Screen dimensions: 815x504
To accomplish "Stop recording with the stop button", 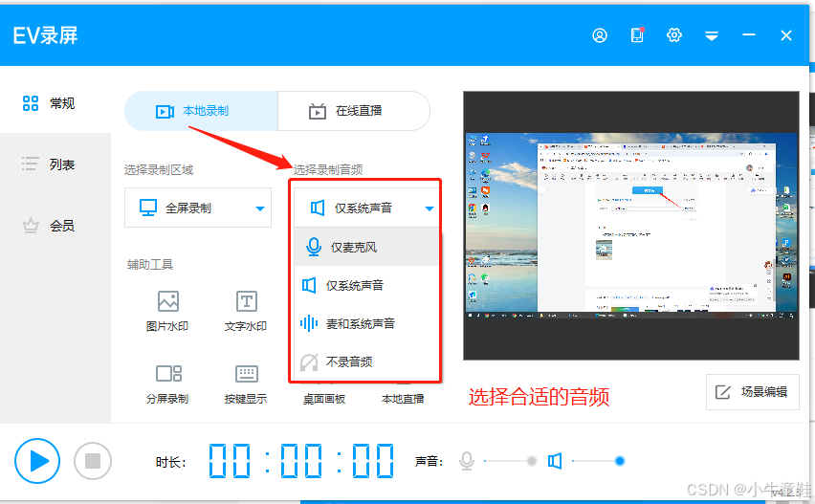I will 93,461.
